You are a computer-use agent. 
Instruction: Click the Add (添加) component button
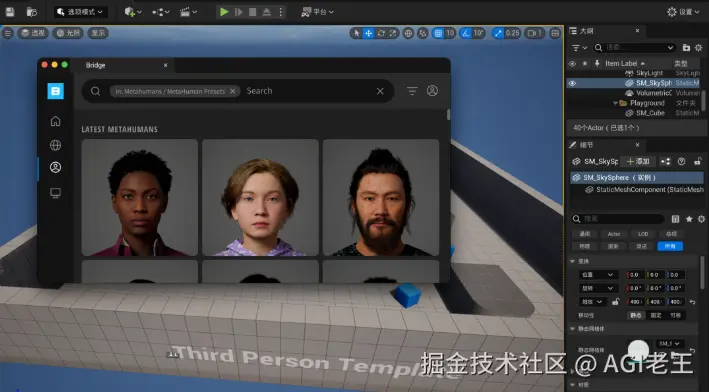[638, 161]
